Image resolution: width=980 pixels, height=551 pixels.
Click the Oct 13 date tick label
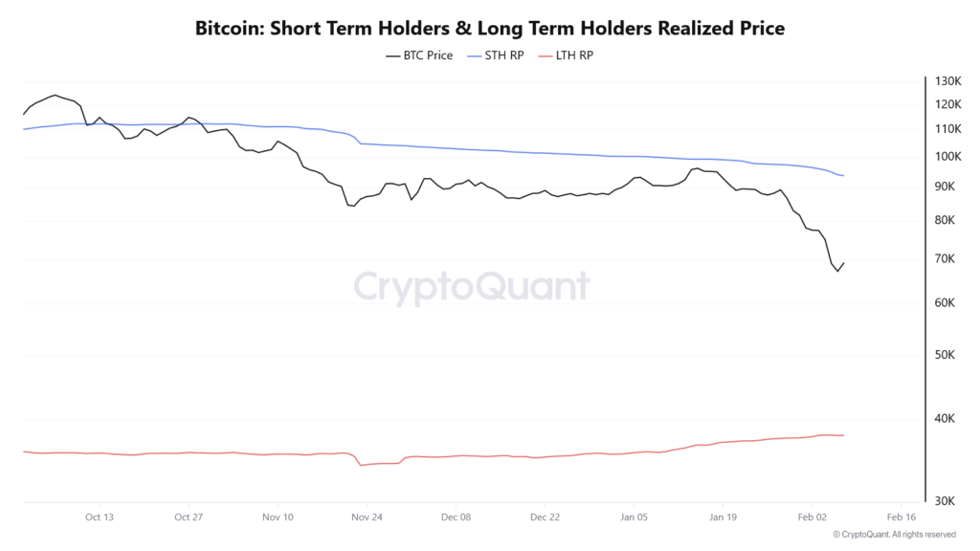[x=99, y=517]
